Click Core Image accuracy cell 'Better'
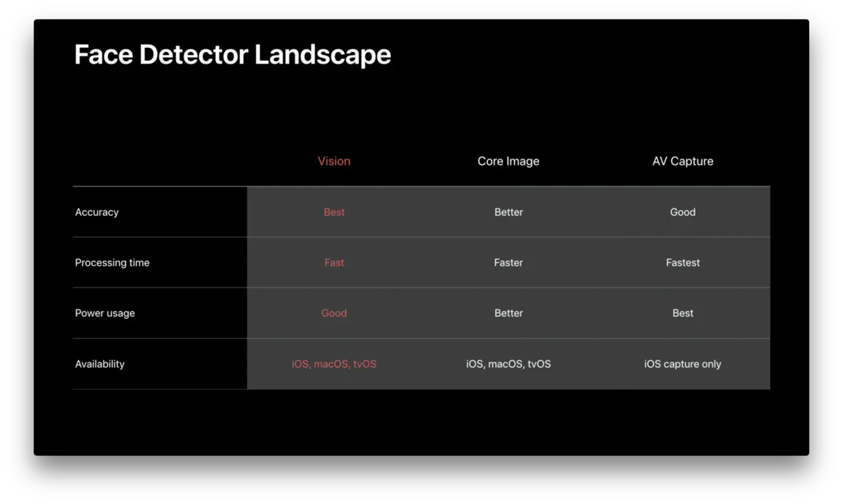The width and height of the screenshot is (843, 504). pos(509,212)
